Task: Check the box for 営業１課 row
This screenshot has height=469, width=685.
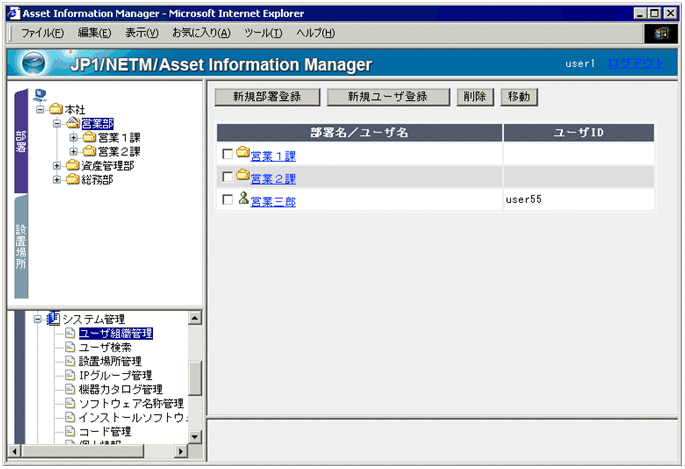Action: point(228,154)
